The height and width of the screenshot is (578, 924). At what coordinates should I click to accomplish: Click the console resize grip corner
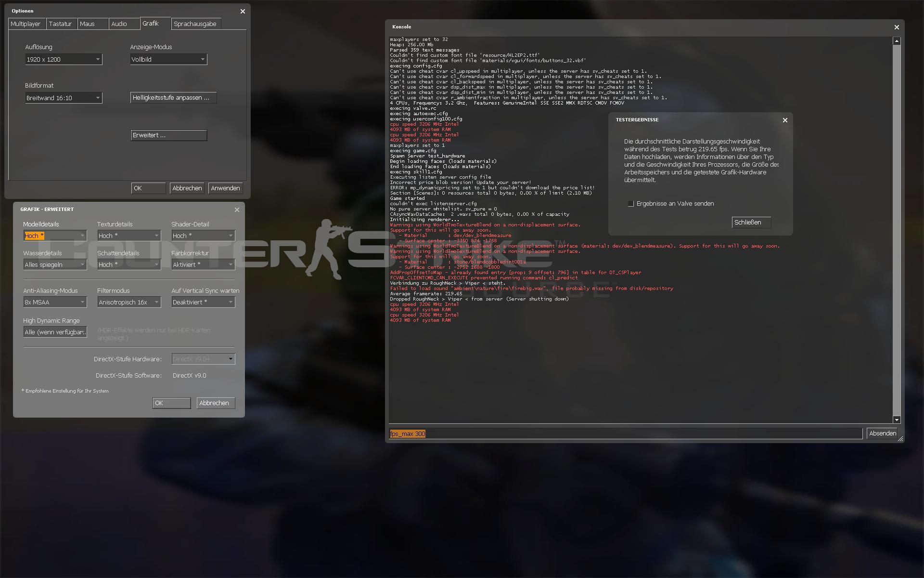[x=900, y=438]
